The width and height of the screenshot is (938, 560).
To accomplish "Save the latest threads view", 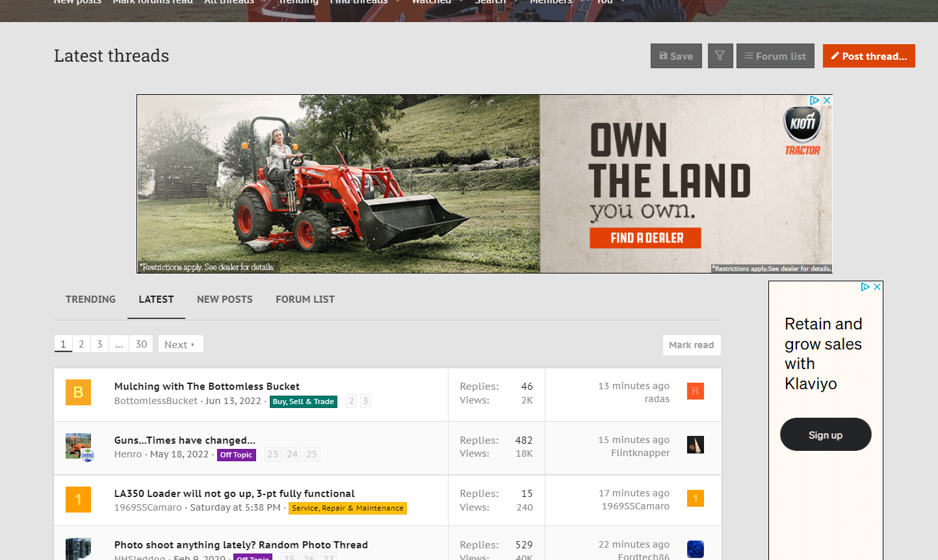I will point(676,56).
